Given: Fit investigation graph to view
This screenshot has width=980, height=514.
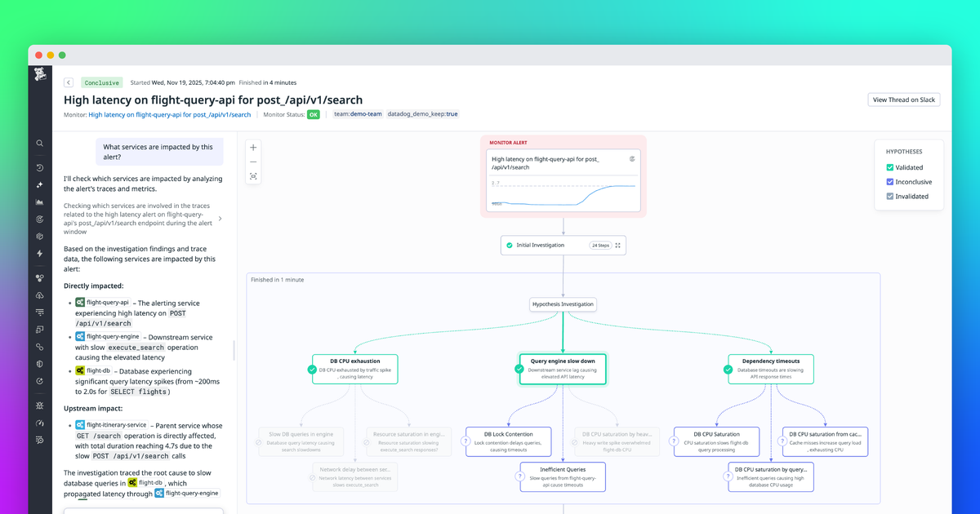Looking at the screenshot, I should pos(253,176).
